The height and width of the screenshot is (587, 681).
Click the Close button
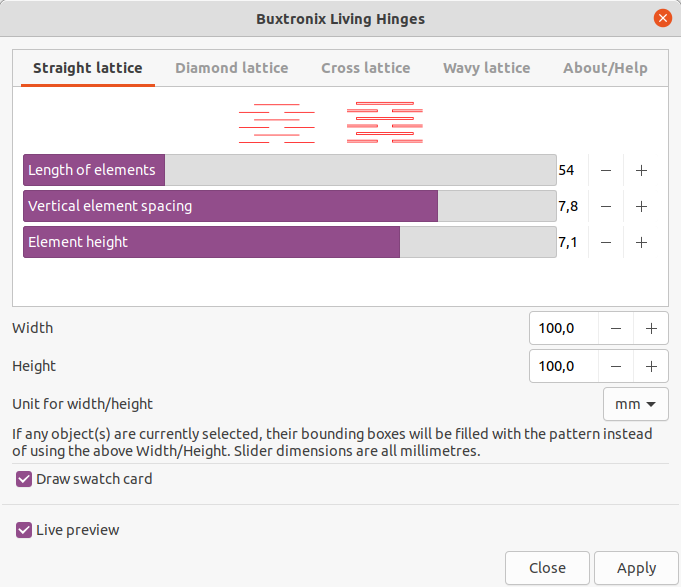[547, 568]
